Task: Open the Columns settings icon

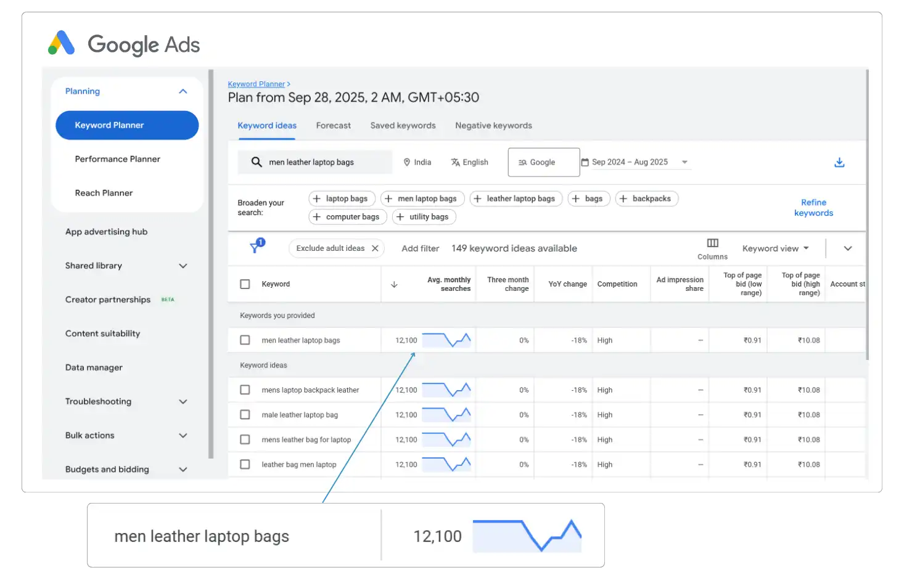Action: tap(712, 243)
